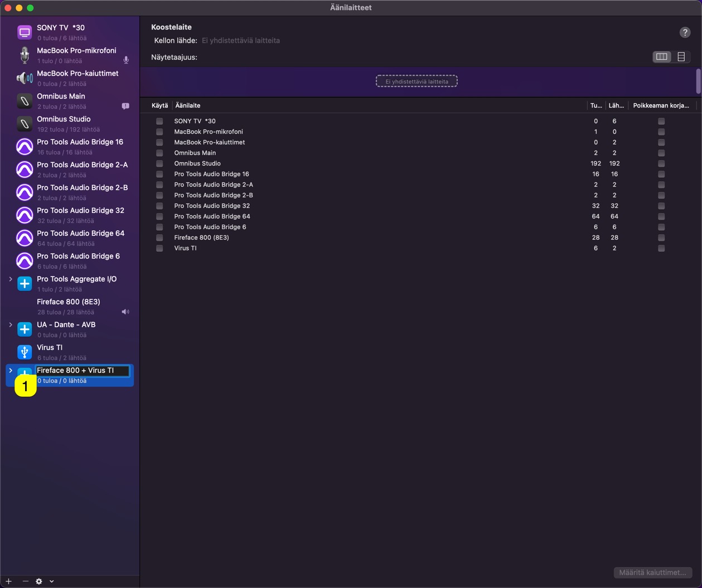This screenshot has height=588, width=702.
Task: Click the Määritä kaiuttimet... button
Action: (x=652, y=572)
